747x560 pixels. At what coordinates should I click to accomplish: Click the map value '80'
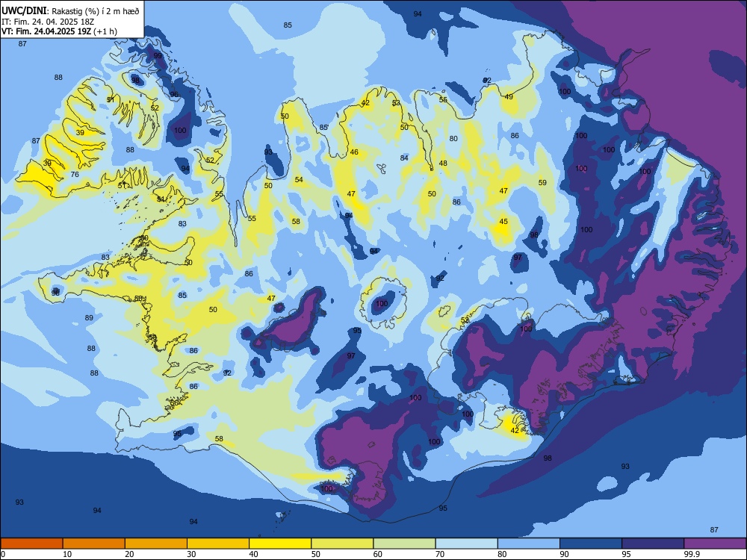pos(453,139)
